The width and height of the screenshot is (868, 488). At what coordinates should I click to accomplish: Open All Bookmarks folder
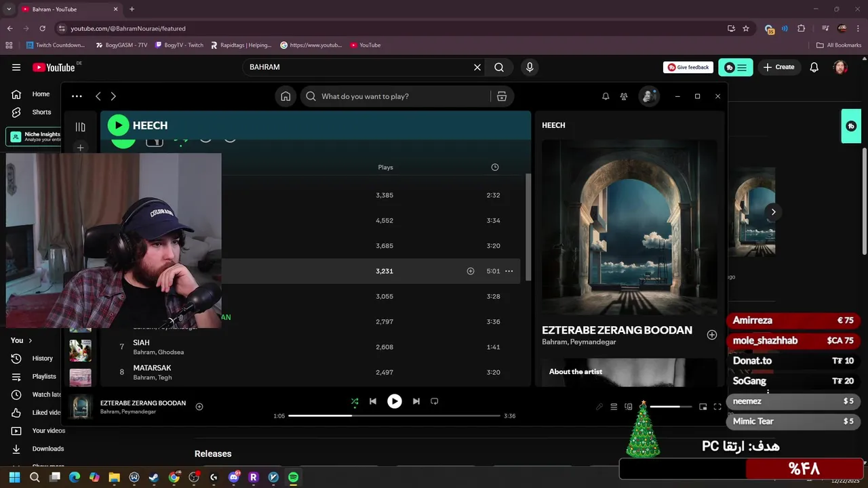point(839,45)
